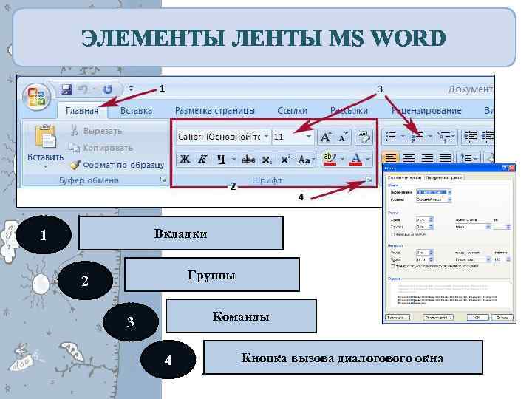
Task: Toggle bold with the Ж button
Action: click(x=185, y=159)
